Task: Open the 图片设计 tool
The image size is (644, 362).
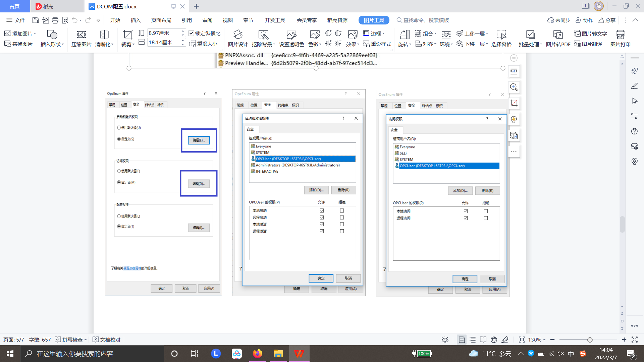Action: [238, 38]
